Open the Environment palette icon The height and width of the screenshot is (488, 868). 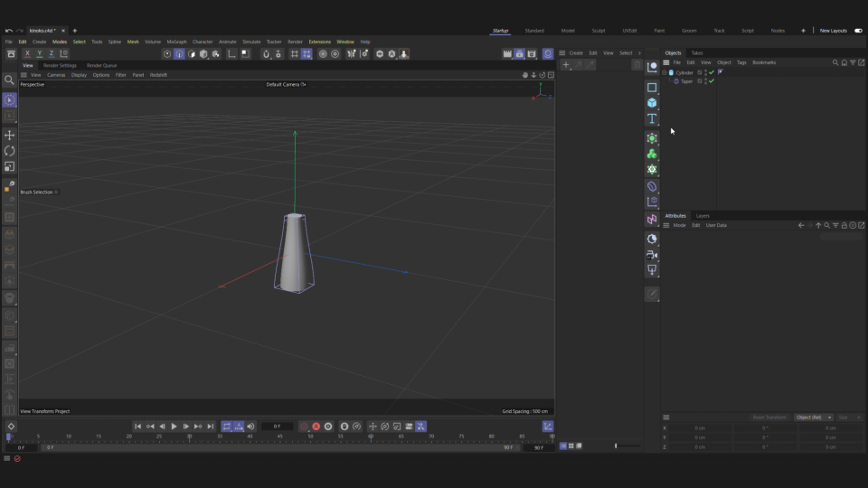(x=652, y=239)
